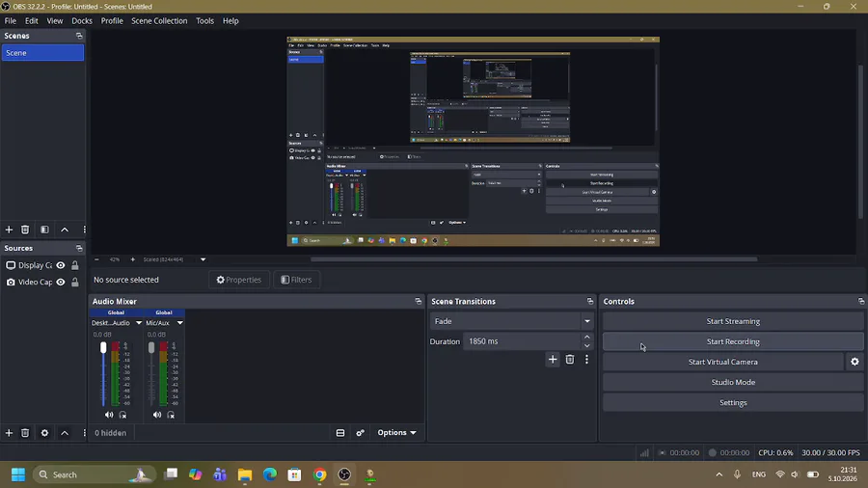Click Start Streaming button
Screen dimensions: 868x488
(x=733, y=321)
